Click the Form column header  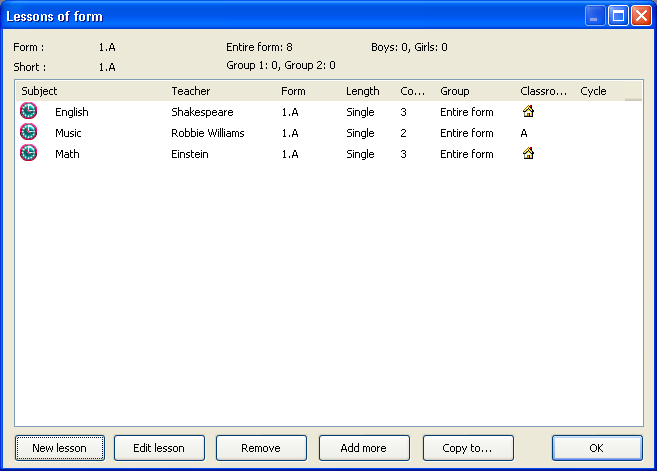(293, 91)
